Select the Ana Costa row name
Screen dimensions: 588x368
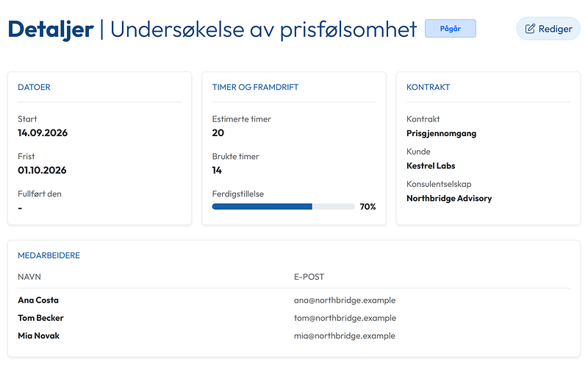tap(38, 300)
